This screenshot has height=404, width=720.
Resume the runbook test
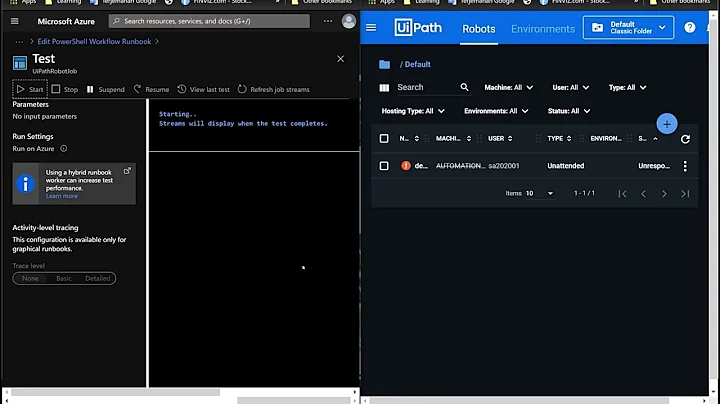(x=152, y=90)
